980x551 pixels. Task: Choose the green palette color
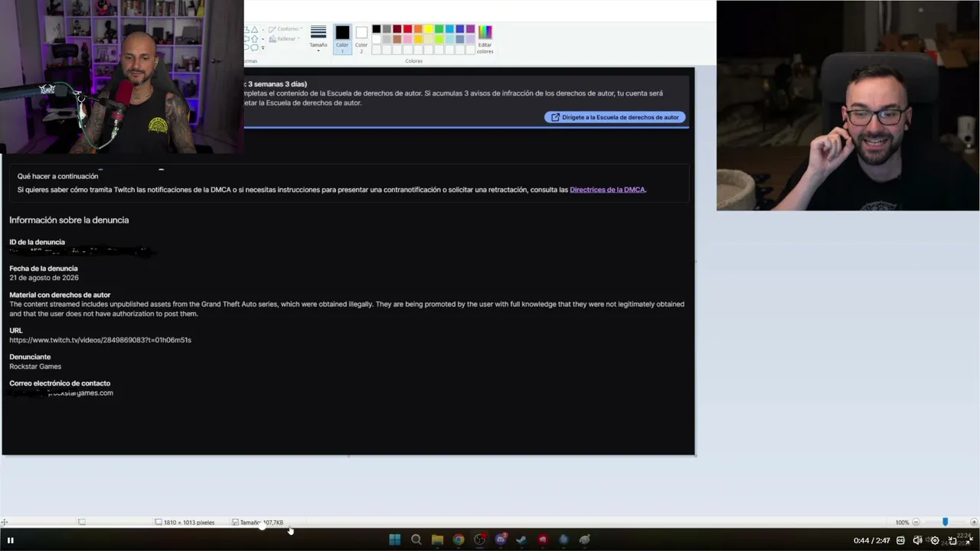(439, 29)
